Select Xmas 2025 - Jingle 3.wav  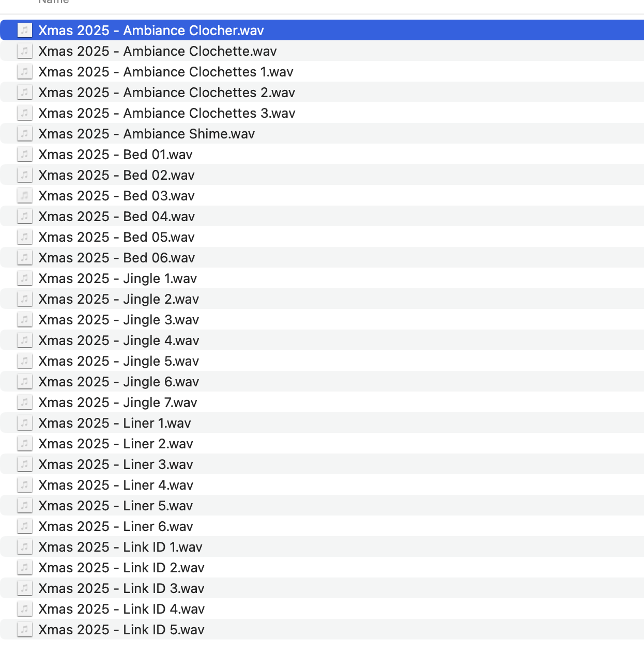click(x=118, y=320)
